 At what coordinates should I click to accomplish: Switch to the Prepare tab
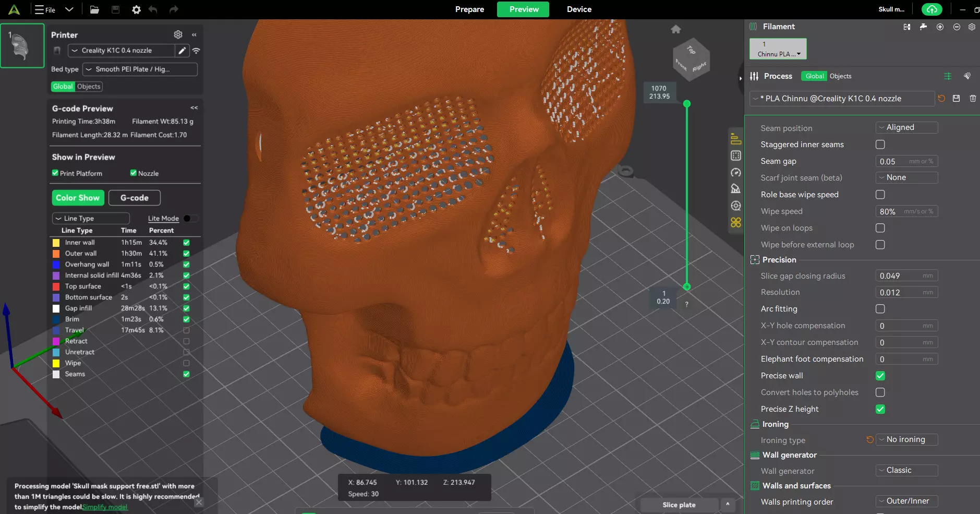(x=469, y=9)
